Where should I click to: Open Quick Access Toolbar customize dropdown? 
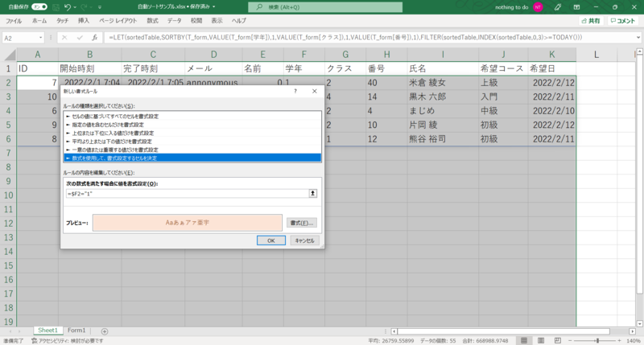coord(100,7)
